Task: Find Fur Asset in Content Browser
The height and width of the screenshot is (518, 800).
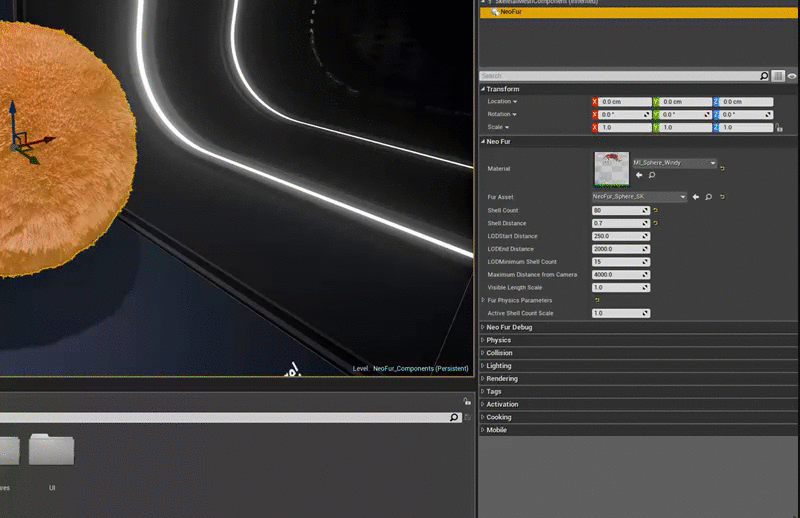Action: coord(708,197)
